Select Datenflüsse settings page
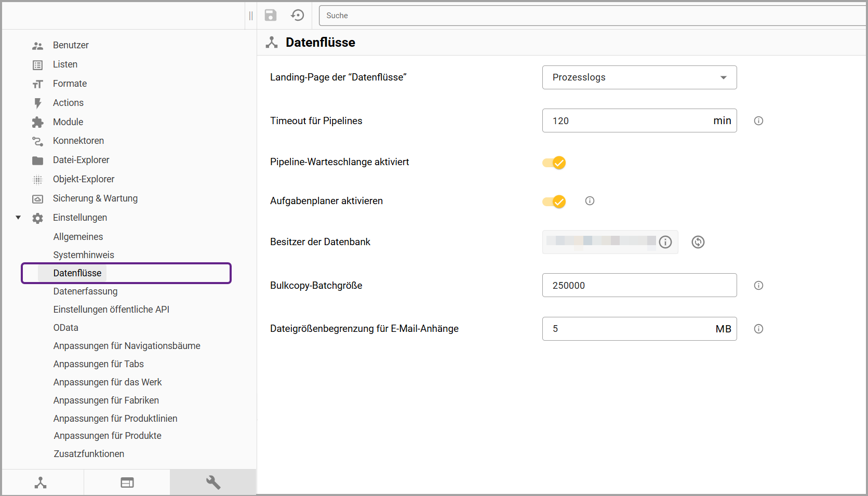The width and height of the screenshot is (868, 496). [x=77, y=273]
